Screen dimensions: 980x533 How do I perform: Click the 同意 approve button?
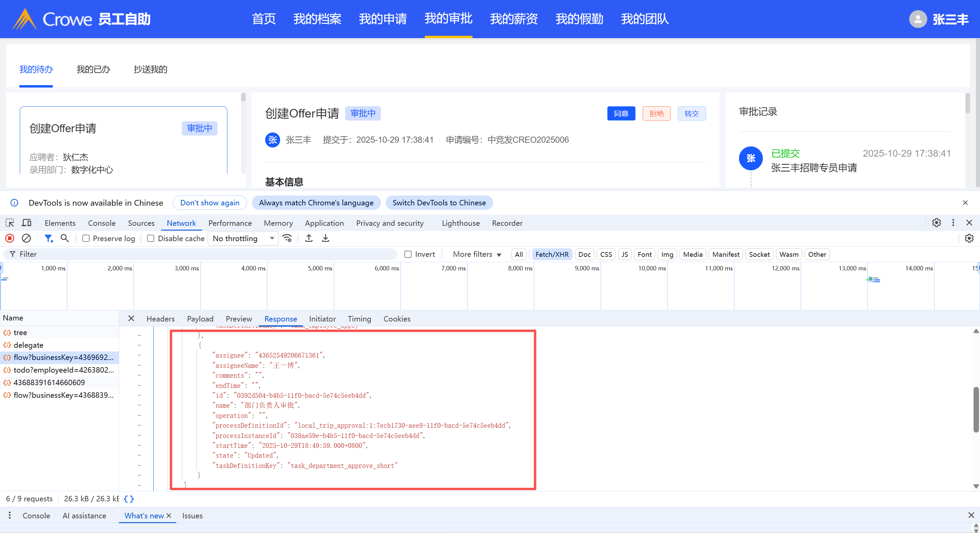coord(621,113)
